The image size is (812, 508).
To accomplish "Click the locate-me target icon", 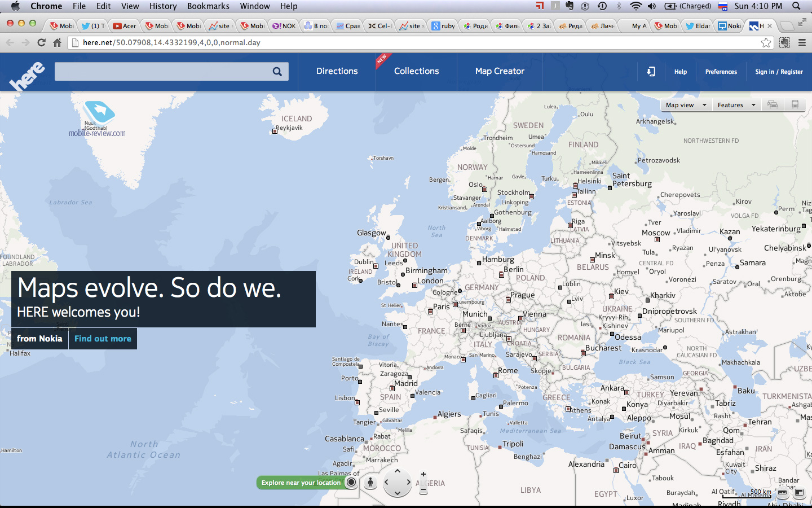I will (352, 482).
